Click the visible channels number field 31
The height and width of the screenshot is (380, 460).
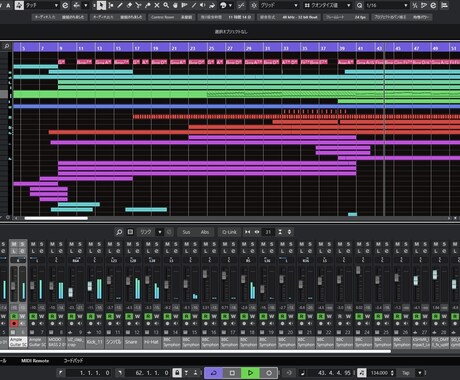tap(268, 232)
